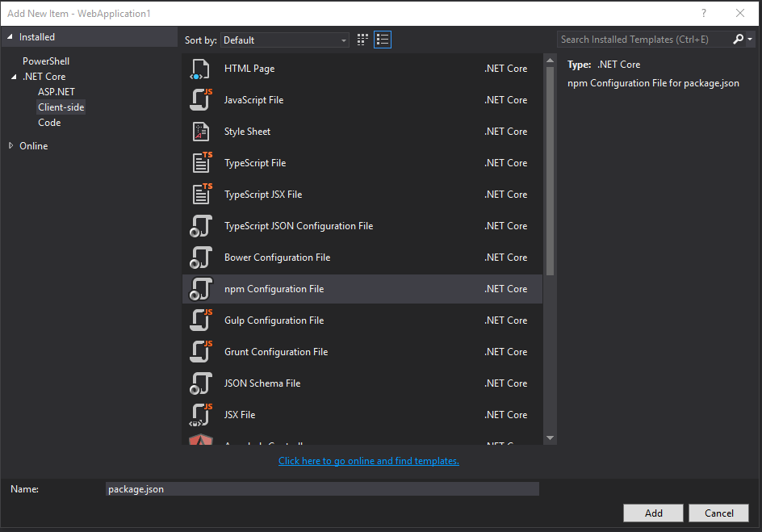Pick the Style Sheet template icon

coord(200,132)
